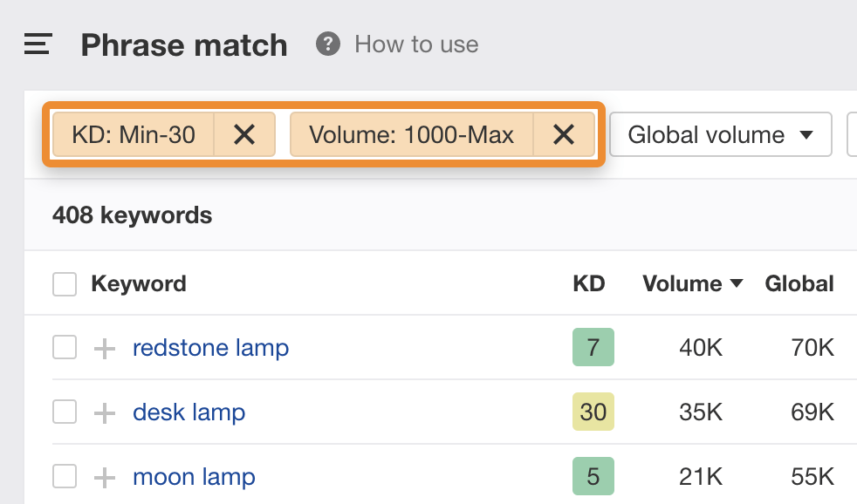Expand keyword details for 'desk lamp'

click(104, 412)
